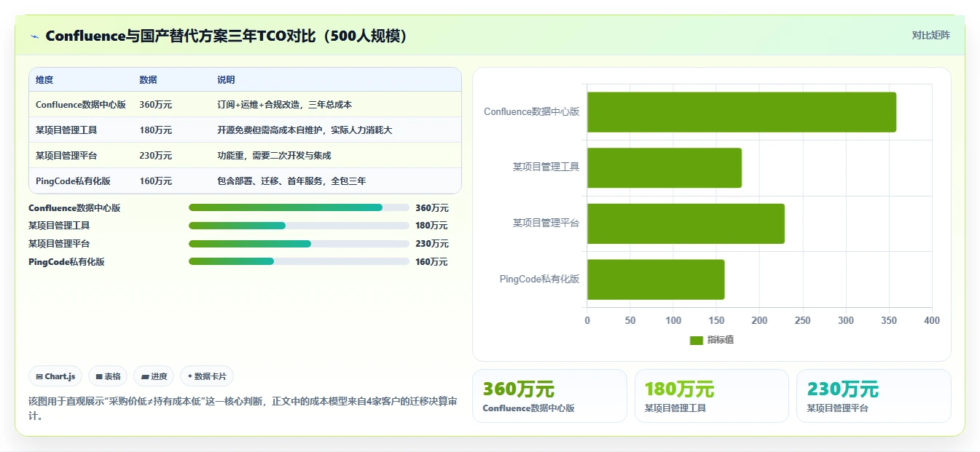Click the 360万元 progress value label
The height and width of the screenshot is (452, 980).
(432, 208)
